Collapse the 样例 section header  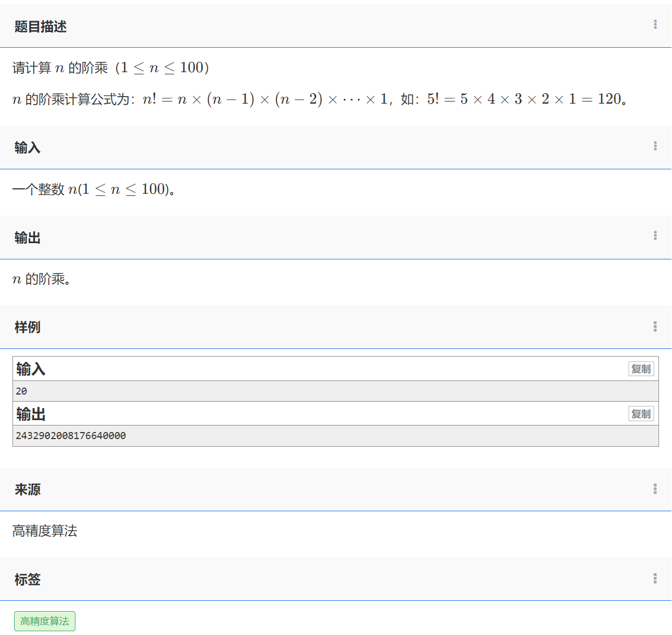pyautogui.click(x=28, y=327)
